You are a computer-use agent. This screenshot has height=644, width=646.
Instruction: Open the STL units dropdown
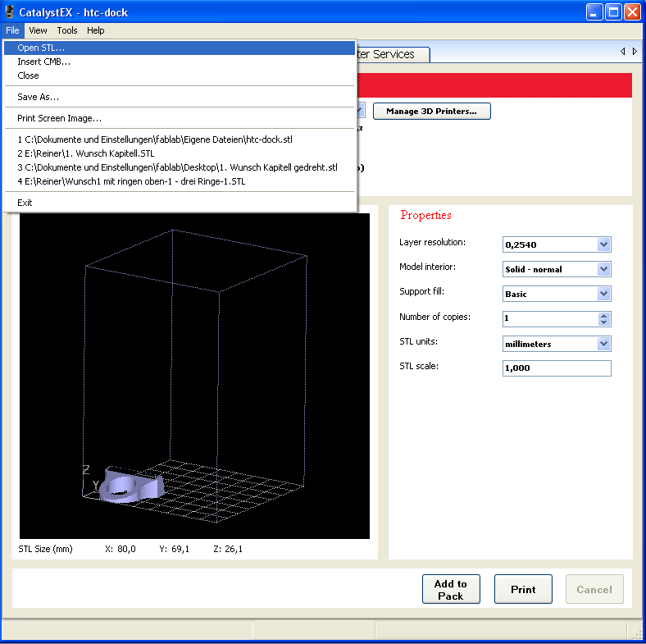click(x=604, y=344)
